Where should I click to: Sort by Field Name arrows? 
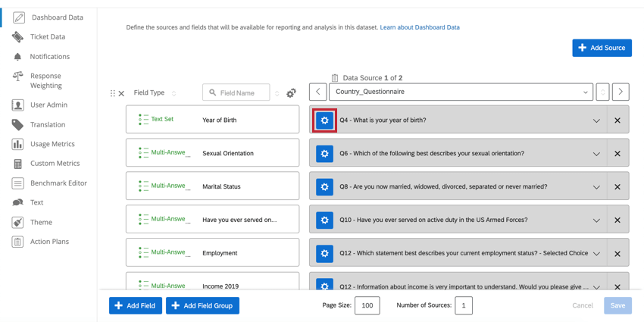[277, 93]
